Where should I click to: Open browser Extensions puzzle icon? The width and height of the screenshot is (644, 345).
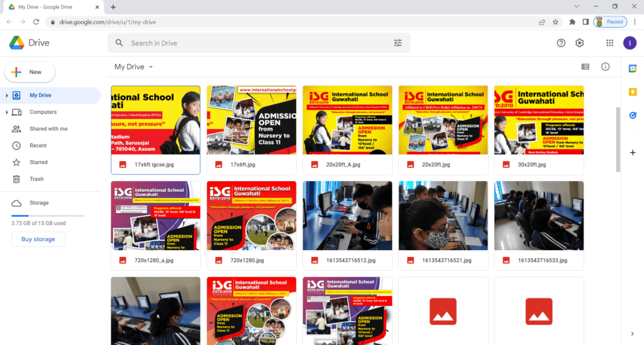[572, 22]
